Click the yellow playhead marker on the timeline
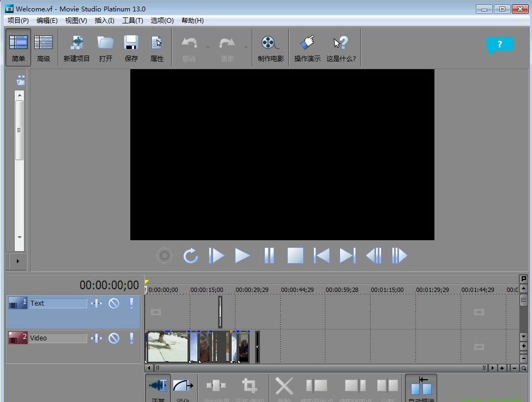 tap(147, 281)
